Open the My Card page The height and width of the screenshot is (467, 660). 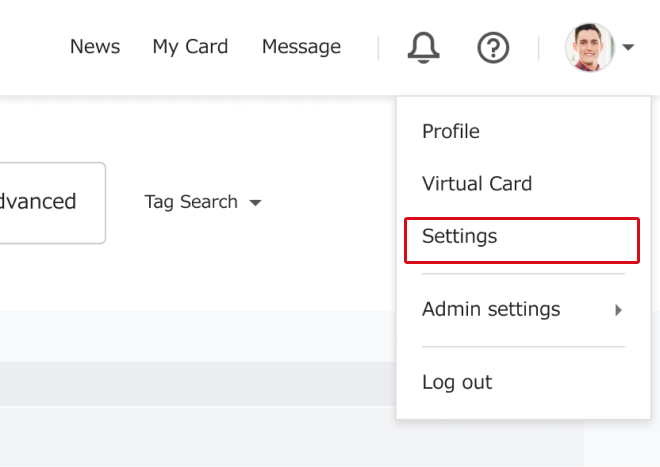190,47
